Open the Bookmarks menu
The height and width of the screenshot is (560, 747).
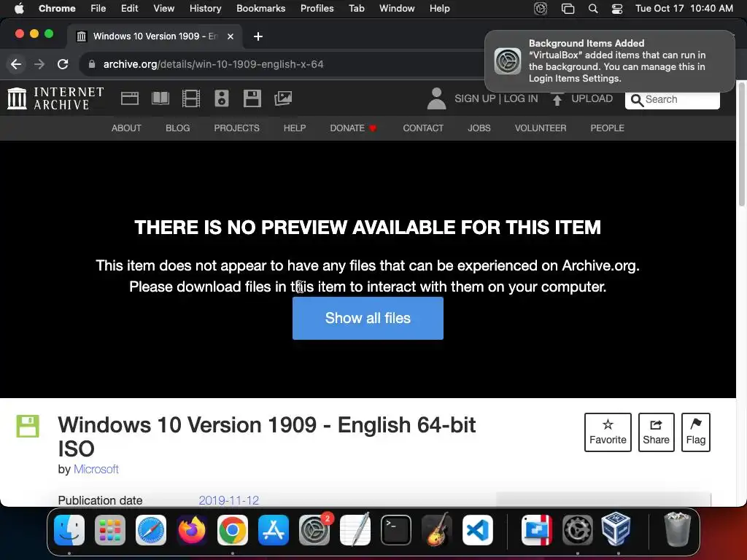coord(260,9)
